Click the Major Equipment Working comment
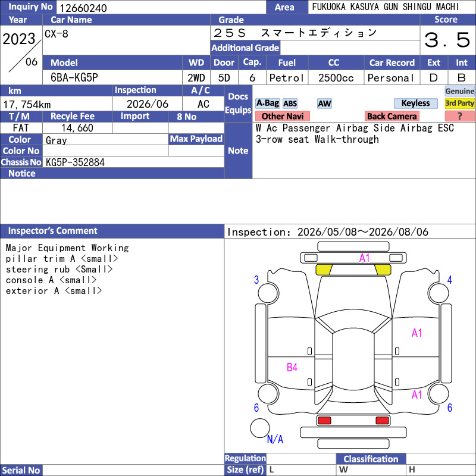This screenshot has width=476, height=476. click(67, 248)
